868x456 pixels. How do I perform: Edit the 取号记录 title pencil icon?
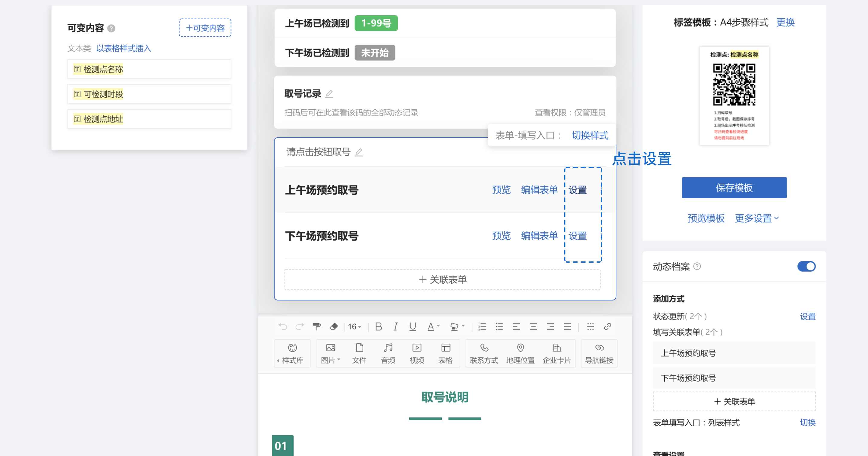[x=329, y=94]
